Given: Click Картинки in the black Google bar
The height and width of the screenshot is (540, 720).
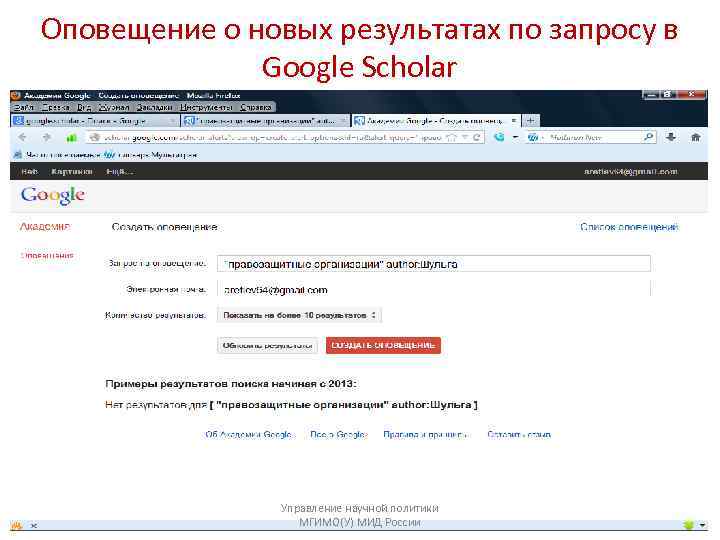Looking at the screenshot, I should coord(72,171).
